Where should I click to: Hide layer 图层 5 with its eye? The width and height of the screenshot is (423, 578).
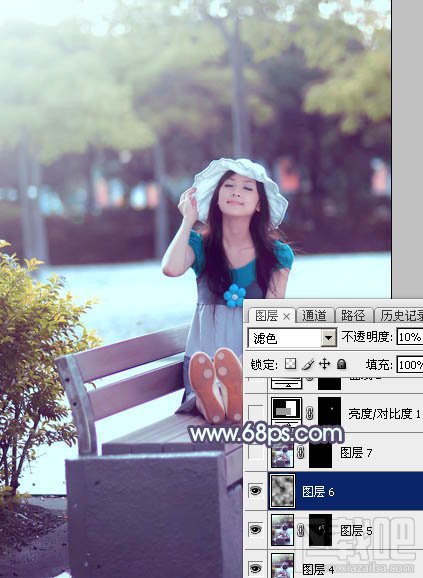[x=255, y=530]
